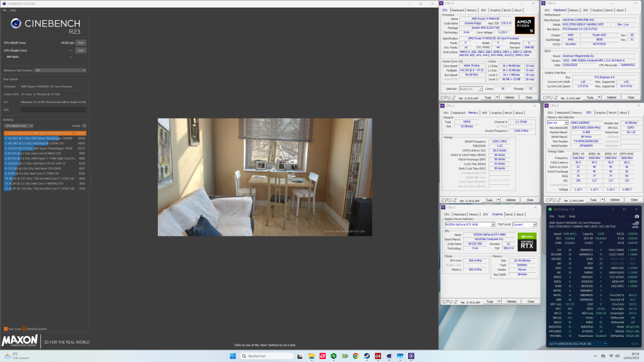The width and height of the screenshot is (644, 362).
Task: Switch to CPU-Z via its purple taskbar icon
Action: 411,356
